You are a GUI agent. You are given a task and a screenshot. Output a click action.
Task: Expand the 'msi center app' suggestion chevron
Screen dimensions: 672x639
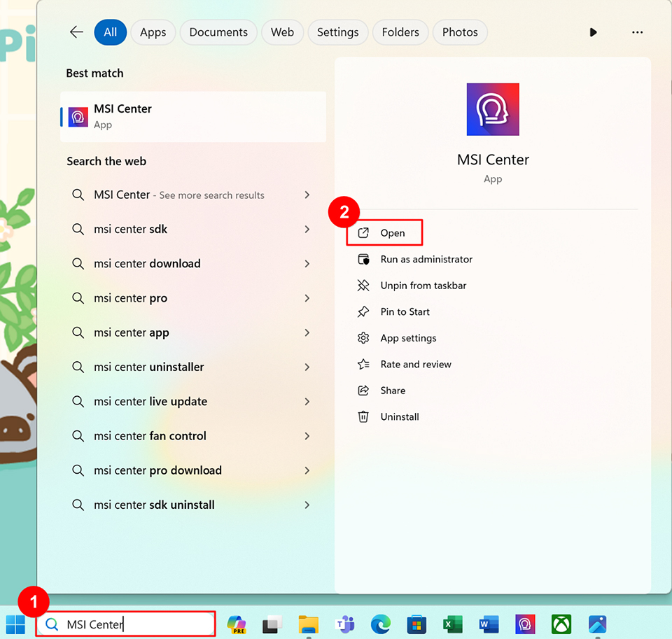point(307,332)
